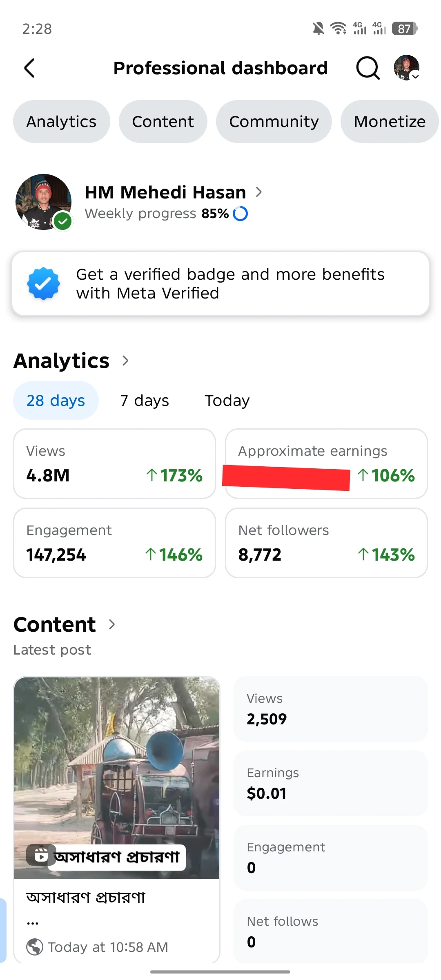Tap the blue Meta Verified badge icon
Screen dimensions: 441x980
[43, 284]
